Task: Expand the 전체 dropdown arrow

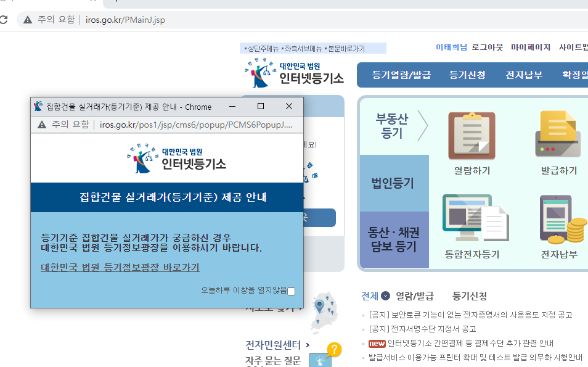Action: 385,295
